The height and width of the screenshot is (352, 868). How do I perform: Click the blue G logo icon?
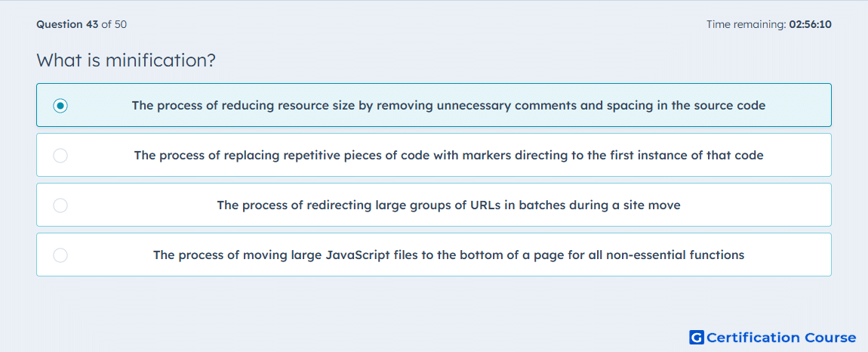click(x=697, y=337)
